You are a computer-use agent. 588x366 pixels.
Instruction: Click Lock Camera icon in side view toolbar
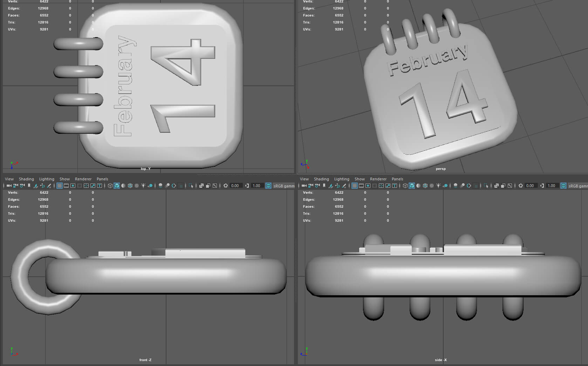(311, 186)
